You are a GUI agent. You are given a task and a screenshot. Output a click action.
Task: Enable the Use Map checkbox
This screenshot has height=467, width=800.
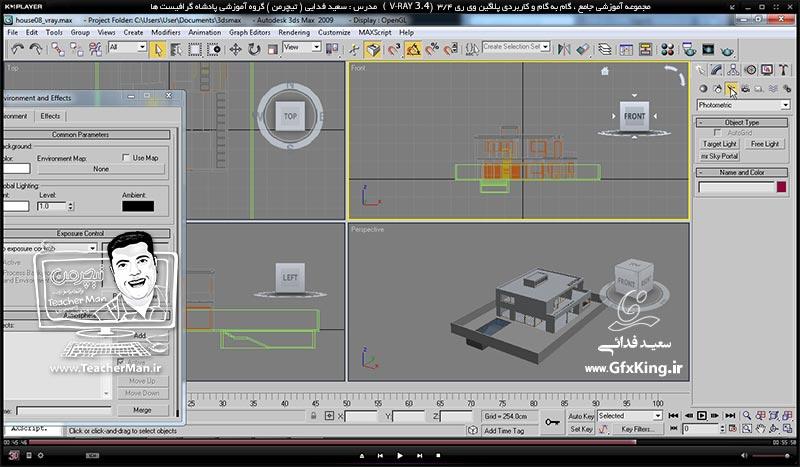[126, 158]
